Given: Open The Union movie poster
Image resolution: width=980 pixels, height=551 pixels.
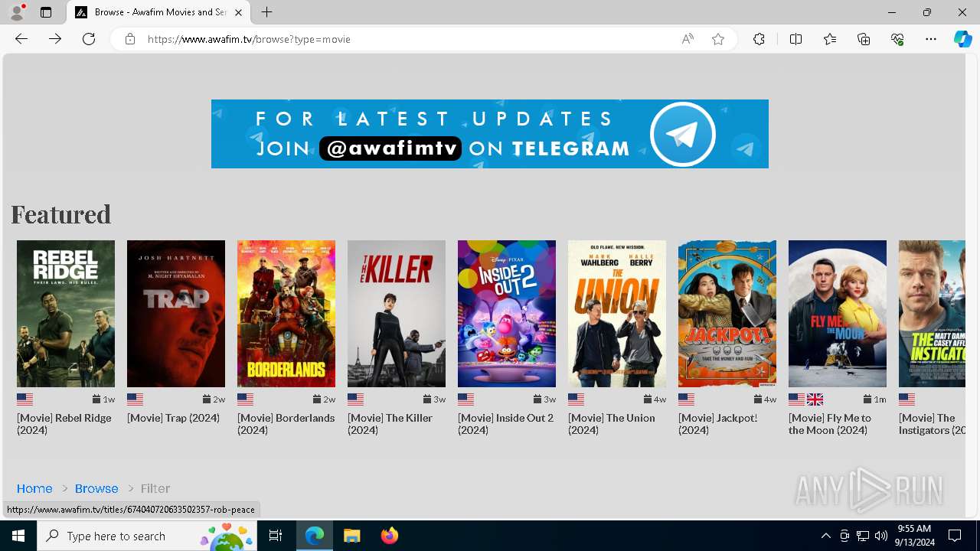Looking at the screenshot, I should tap(617, 314).
